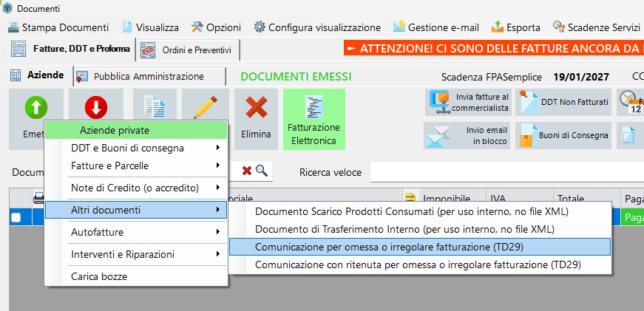The height and width of the screenshot is (311, 644).
Task: Switch to Pubblica Amministrazione tab
Action: point(149,76)
